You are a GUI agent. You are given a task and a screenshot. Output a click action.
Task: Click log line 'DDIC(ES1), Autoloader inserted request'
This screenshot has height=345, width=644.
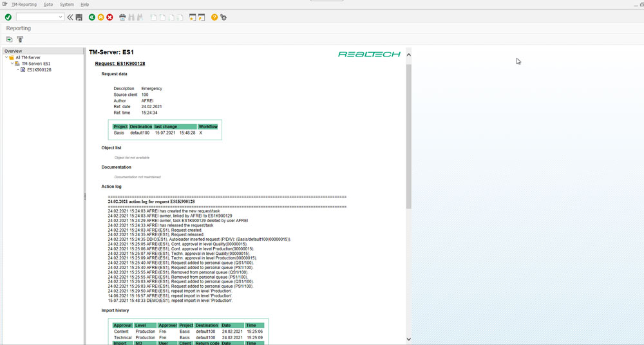[x=200, y=239]
